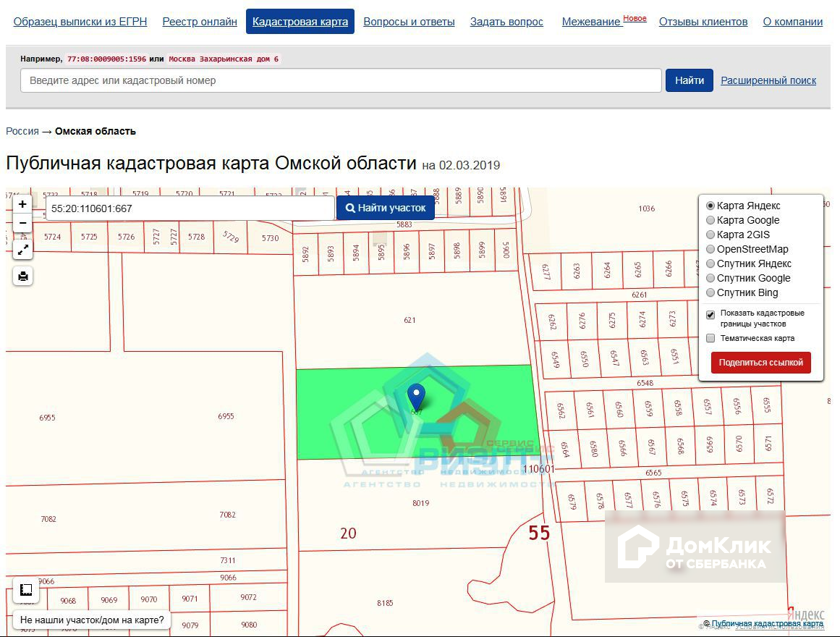The image size is (840, 637).
Task: Follow the Россия breadcrumb link
Action: 22,131
